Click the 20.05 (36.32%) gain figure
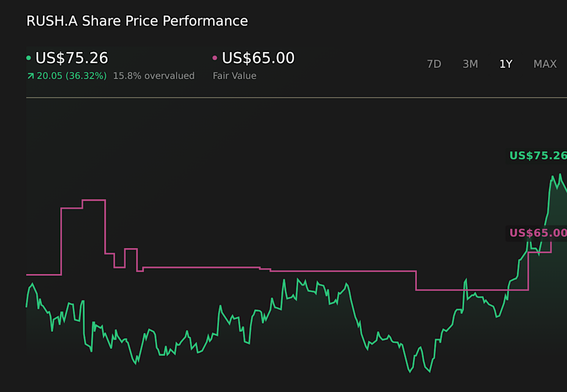Image resolution: width=567 pixels, height=392 pixels. (x=71, y=76)
